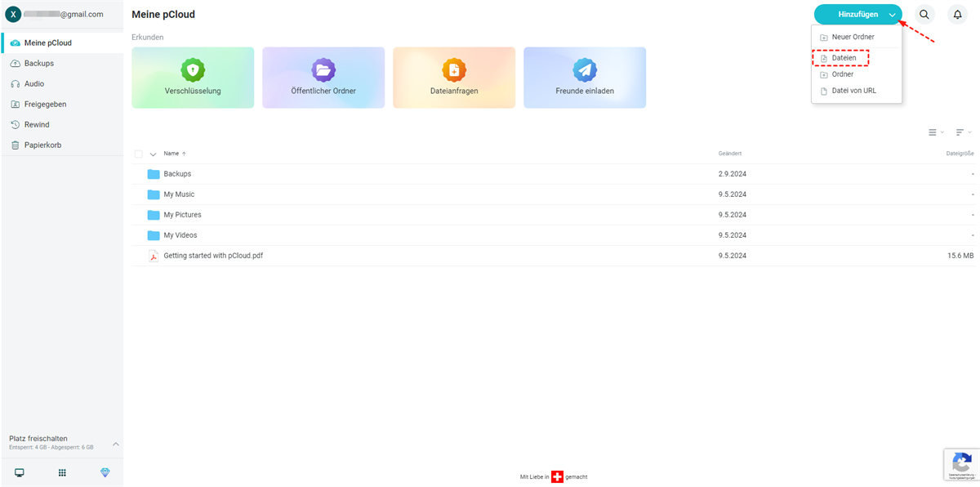Open the list view mode dropdown
Image resolution: width=980 pixels, height=487 pixels.
(x=936, y=132)
